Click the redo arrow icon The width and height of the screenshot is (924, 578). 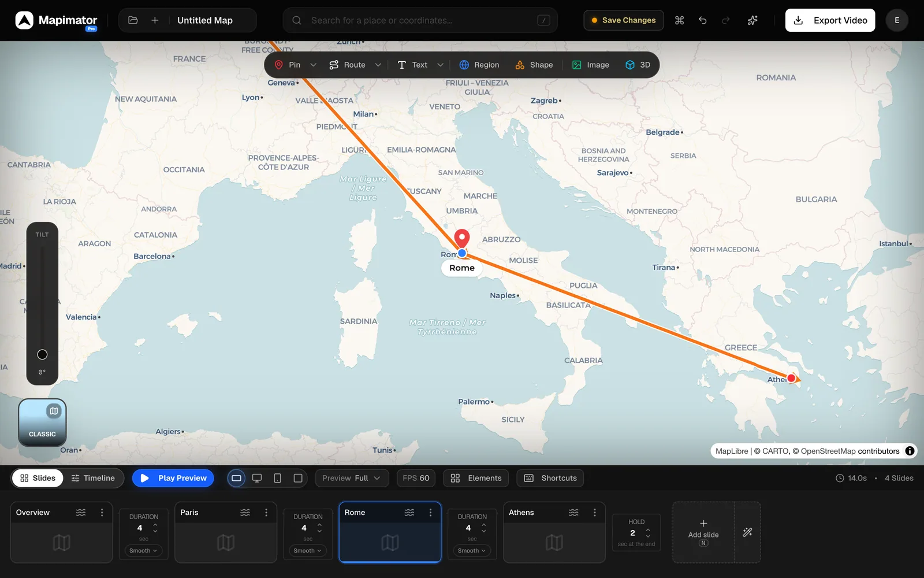[x=725, y=20]
